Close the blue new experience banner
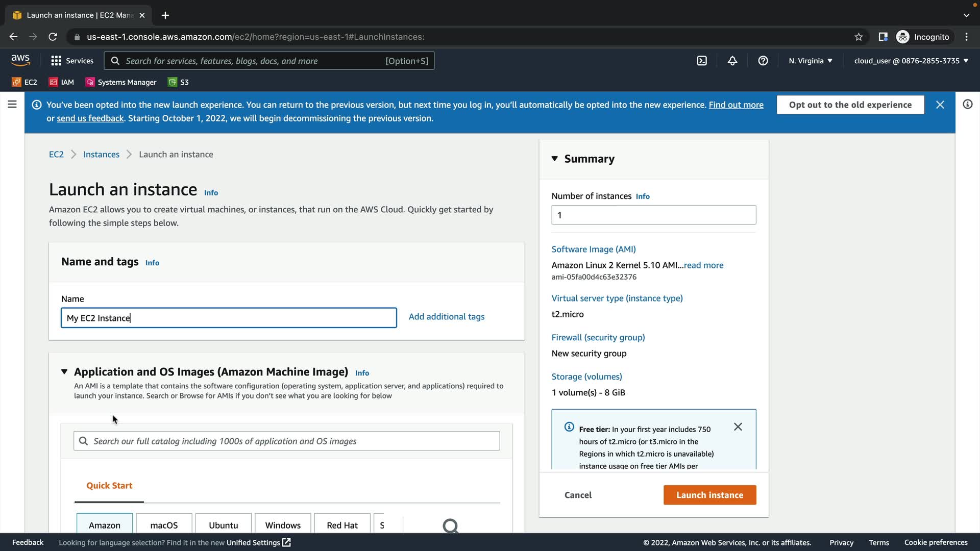980x551 pixels. pos(940,105)
